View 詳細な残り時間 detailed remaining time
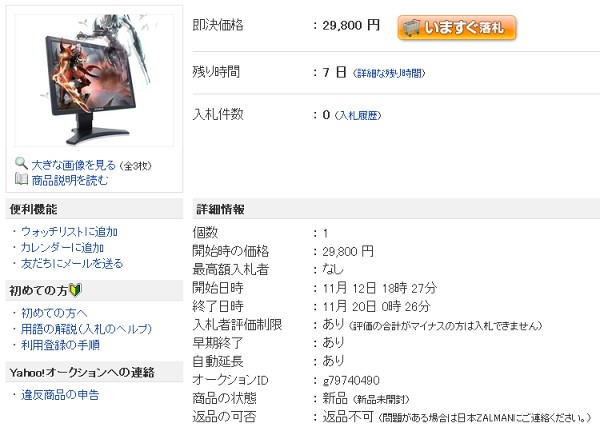Image resolution: width=600 pixels, height=431 pixels. coord(389,73)
